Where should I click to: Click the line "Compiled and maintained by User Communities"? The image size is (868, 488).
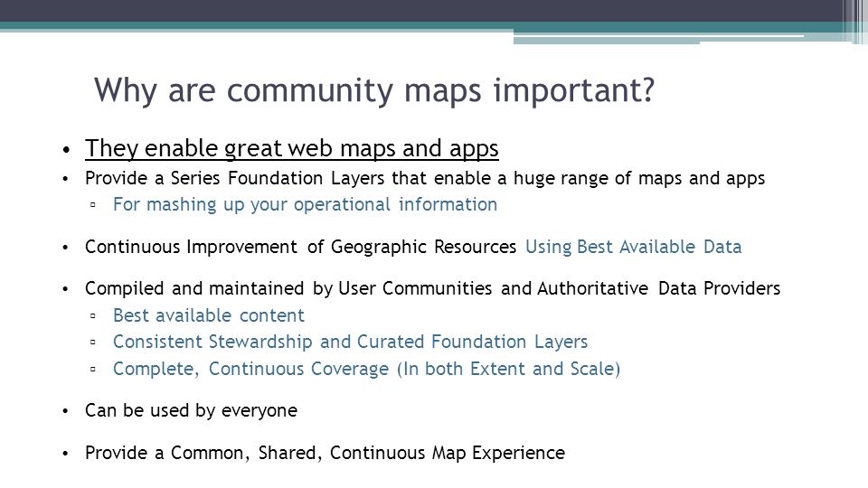click(x=432, y=288)
